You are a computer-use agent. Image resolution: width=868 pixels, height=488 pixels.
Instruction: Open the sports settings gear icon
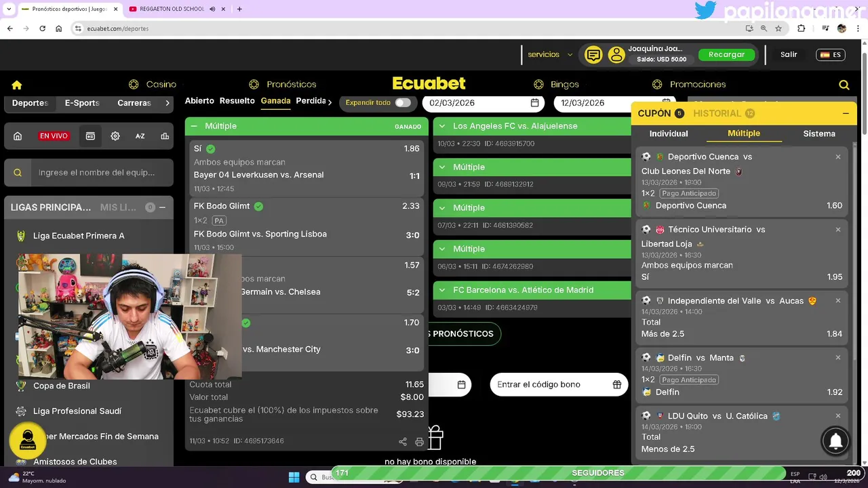click(x=115, y=136)
